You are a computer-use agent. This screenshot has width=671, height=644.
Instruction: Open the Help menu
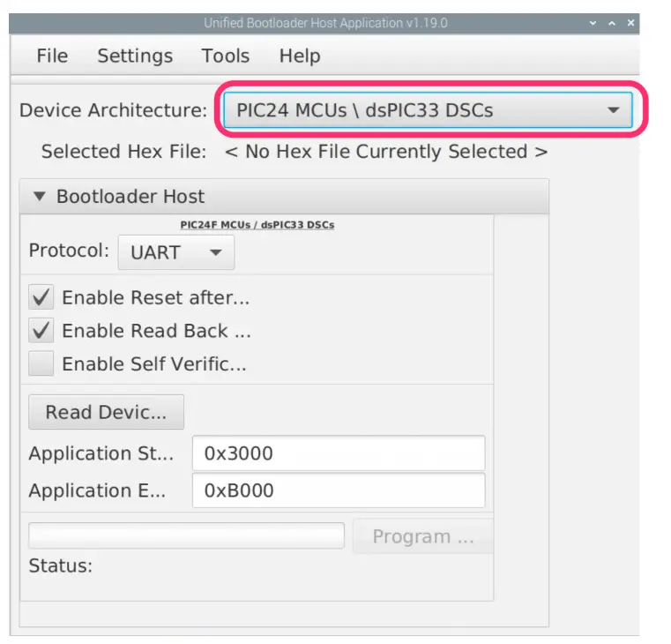click(299, 56)
